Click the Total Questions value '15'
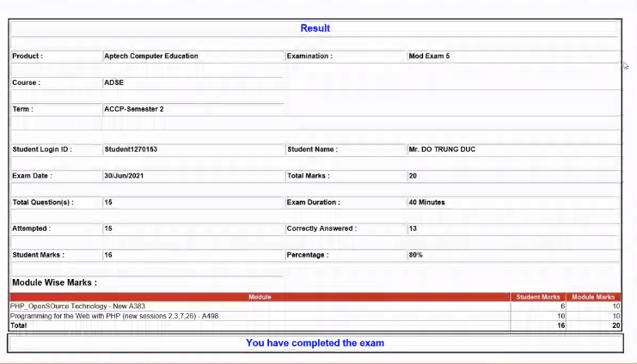Screen dimensions: 637x364 108,202
